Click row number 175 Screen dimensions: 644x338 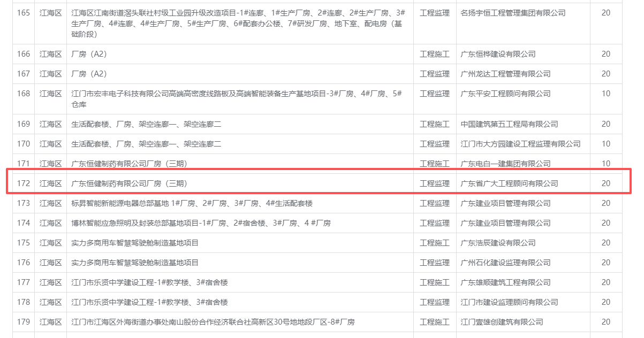[x=24, y=243]
